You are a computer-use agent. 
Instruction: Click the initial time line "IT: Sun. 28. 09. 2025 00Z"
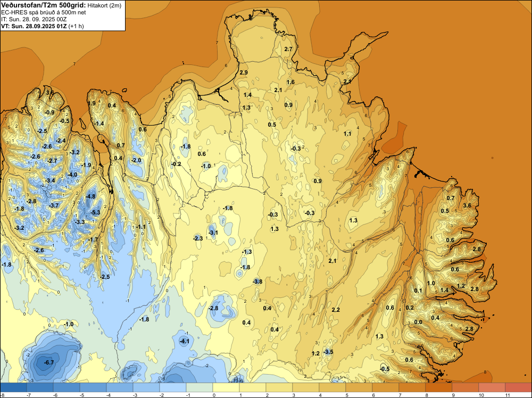click(34, 19)
